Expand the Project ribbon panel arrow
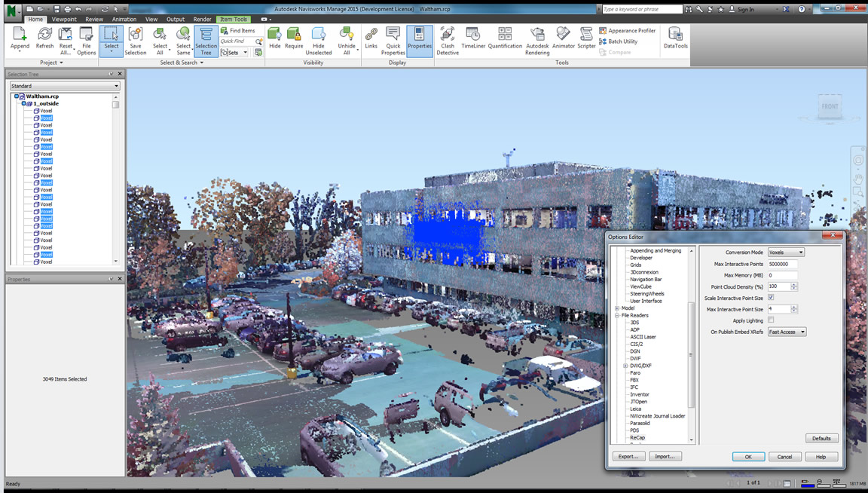Screen dimensions: 868x493 tap(61, 63)
